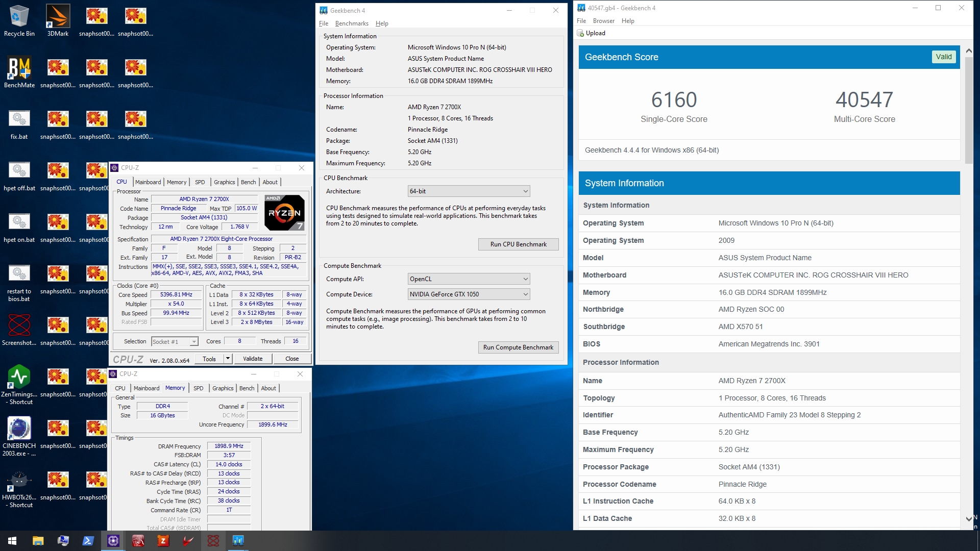Open the Benchmarks menu in Geekbench 4
The height and width of the screenshot is (551, 980).
[352, 23]
